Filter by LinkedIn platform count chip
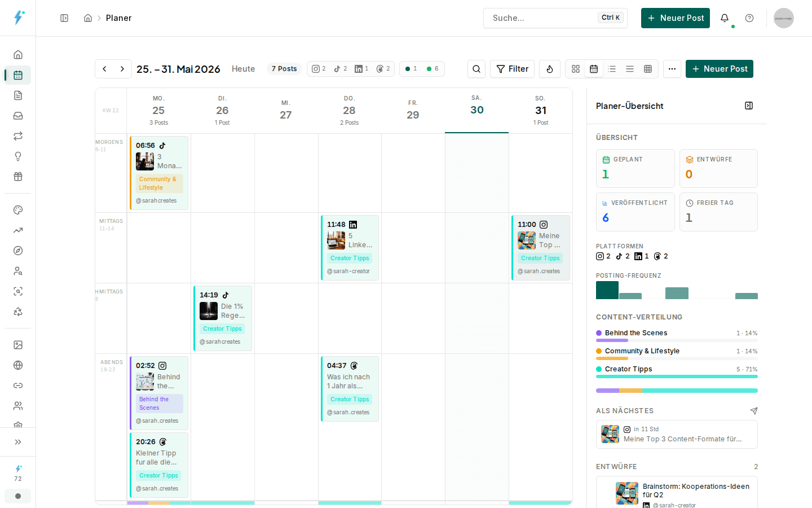 coord(361,69)
